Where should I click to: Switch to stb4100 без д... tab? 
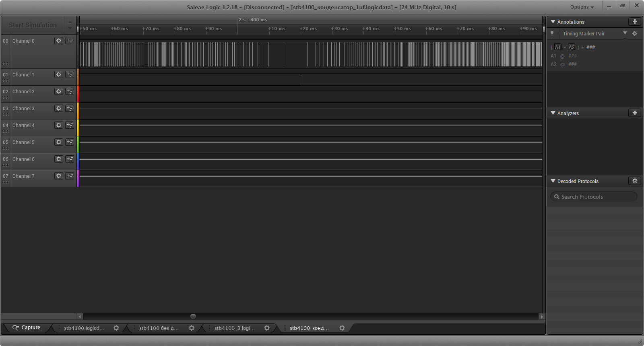(159, 328)
